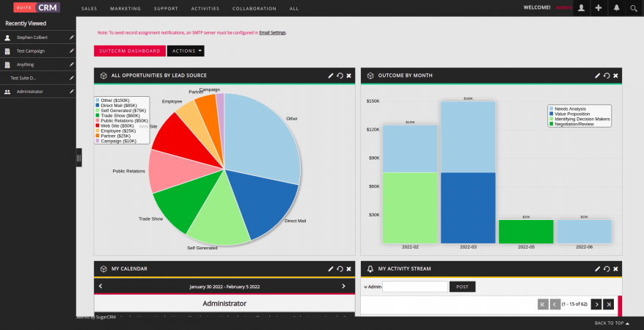Open the Marketing menu
The width and height of the screenshot is (644, 330).
pos(125,8)
